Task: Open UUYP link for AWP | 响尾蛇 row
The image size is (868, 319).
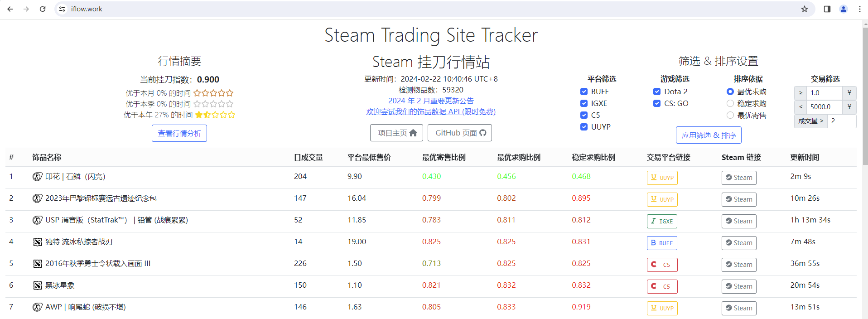Action: click(x=662, y=308)
